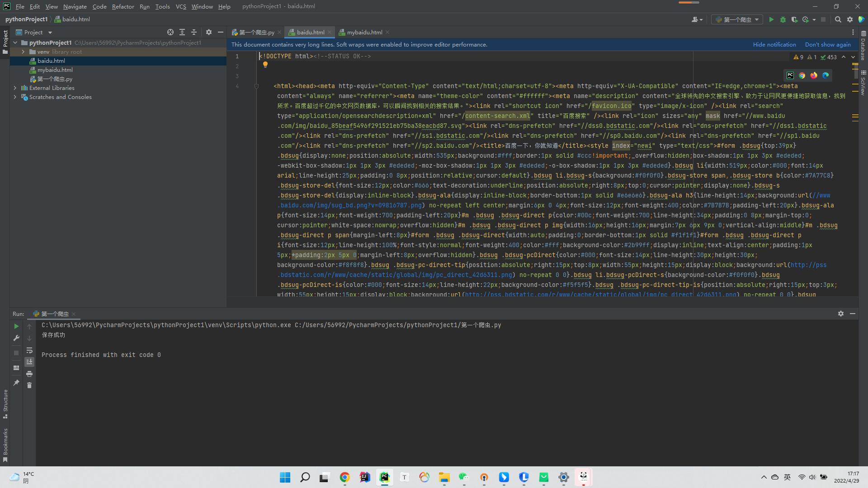Screen dimensions: 868x488
Task: Click the Debug bug icon
Action: click(x=783, y=19)
